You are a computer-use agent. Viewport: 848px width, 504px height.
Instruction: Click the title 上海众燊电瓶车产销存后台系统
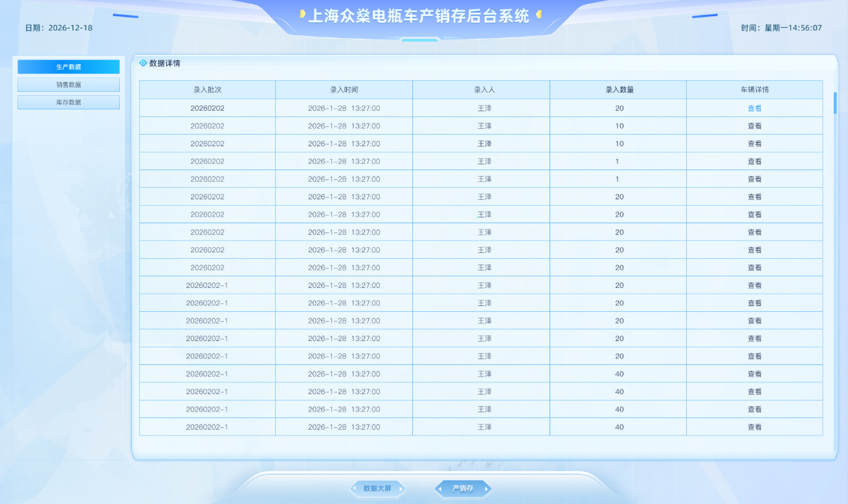click(x=419, y=16)
